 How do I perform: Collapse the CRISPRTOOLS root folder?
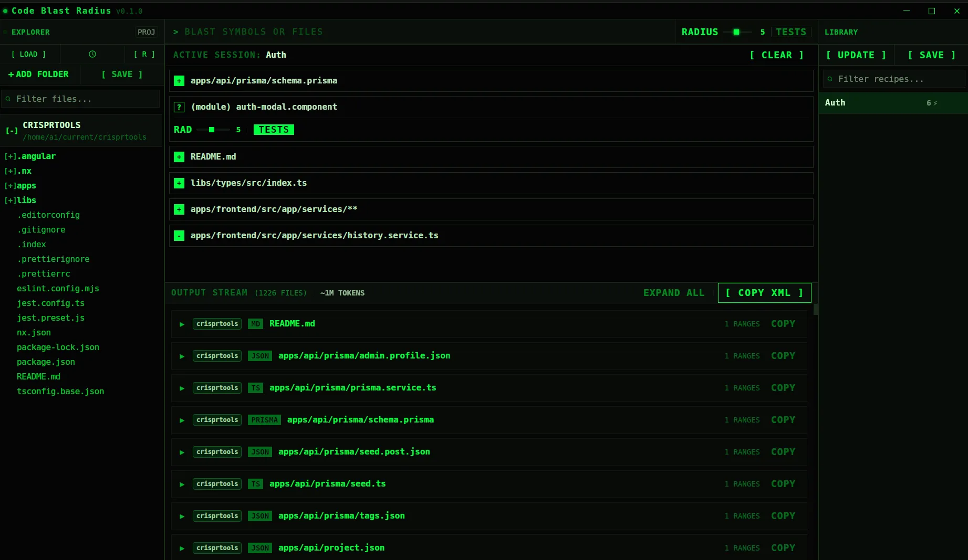click(x=12, y=131)
